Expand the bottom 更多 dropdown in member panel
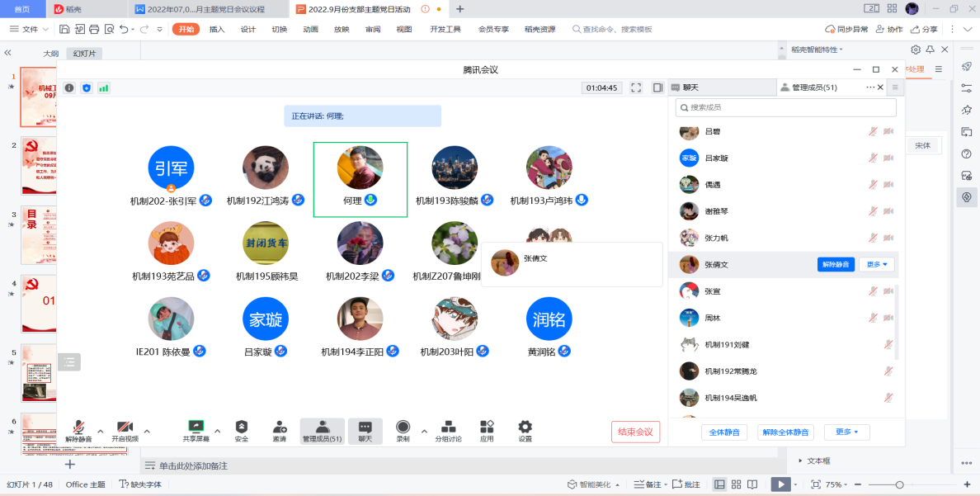Viewport: 980px width, 496px height. (846, 432)
